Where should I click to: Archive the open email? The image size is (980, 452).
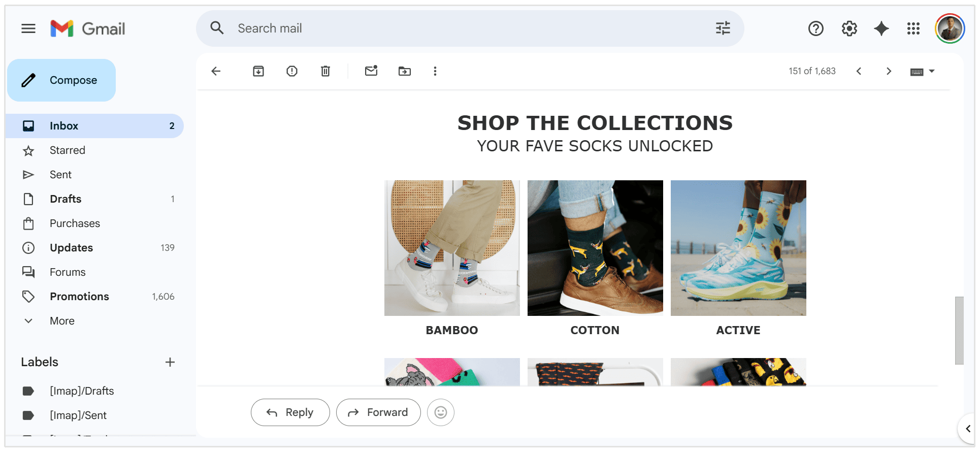(258, 71)
